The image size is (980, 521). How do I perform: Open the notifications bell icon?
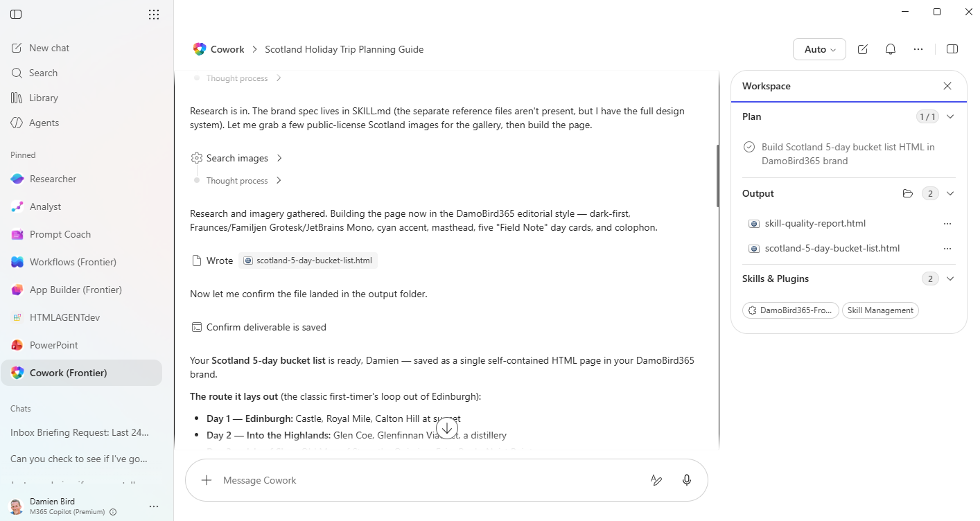(x=891, y=49)
